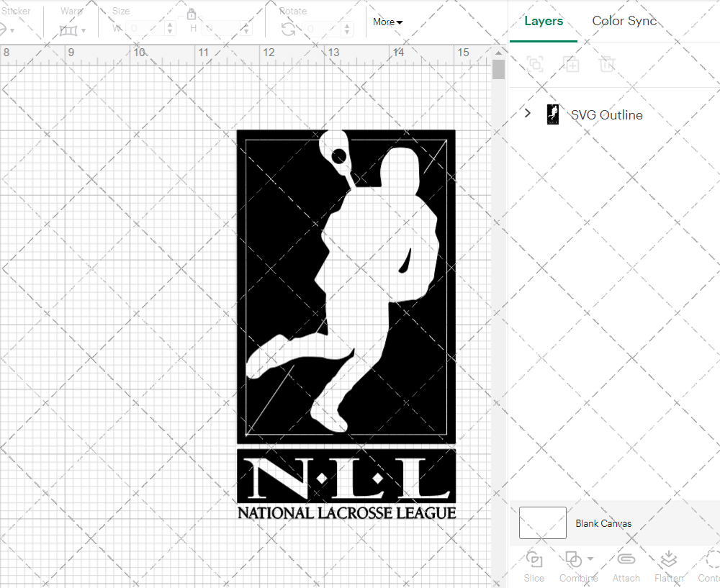Toggle the size lock aspect ratio

coord(192,14)
